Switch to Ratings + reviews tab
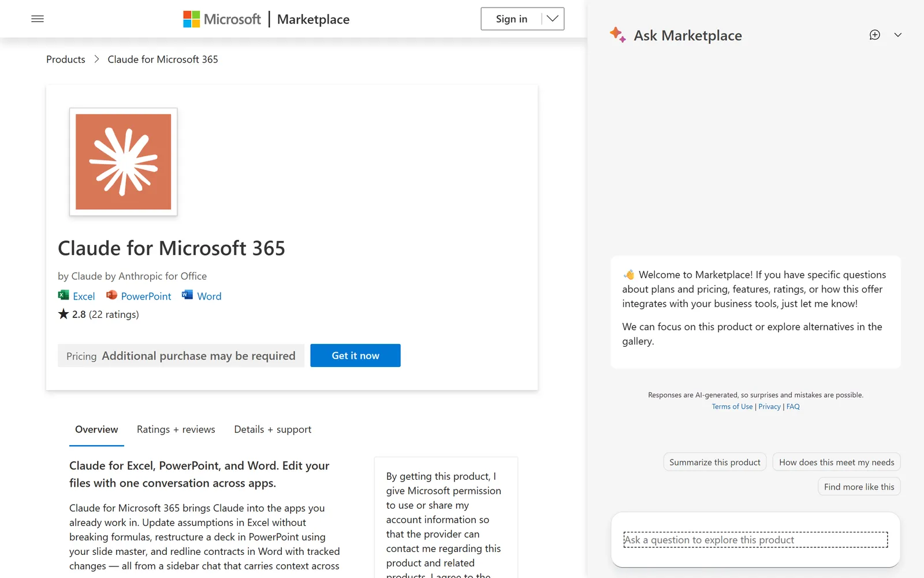Screen dimensions: 924x578 [x=176, y=429]
